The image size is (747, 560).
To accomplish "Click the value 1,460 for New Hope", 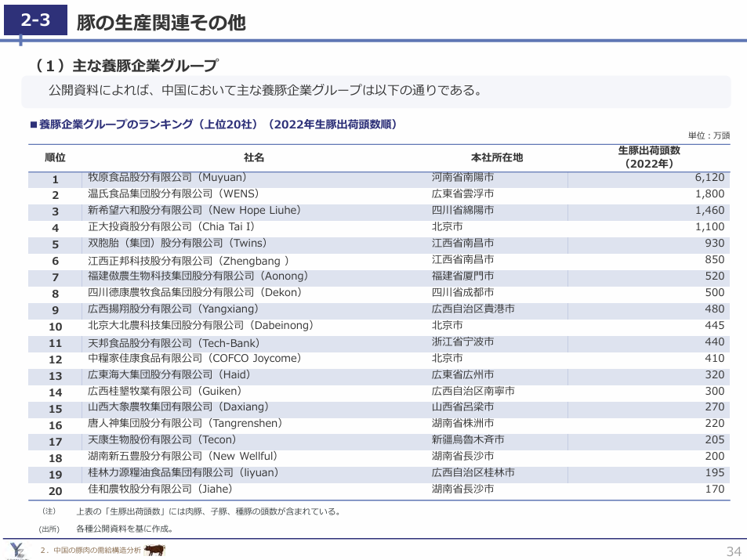I will (x=709, y=210).
